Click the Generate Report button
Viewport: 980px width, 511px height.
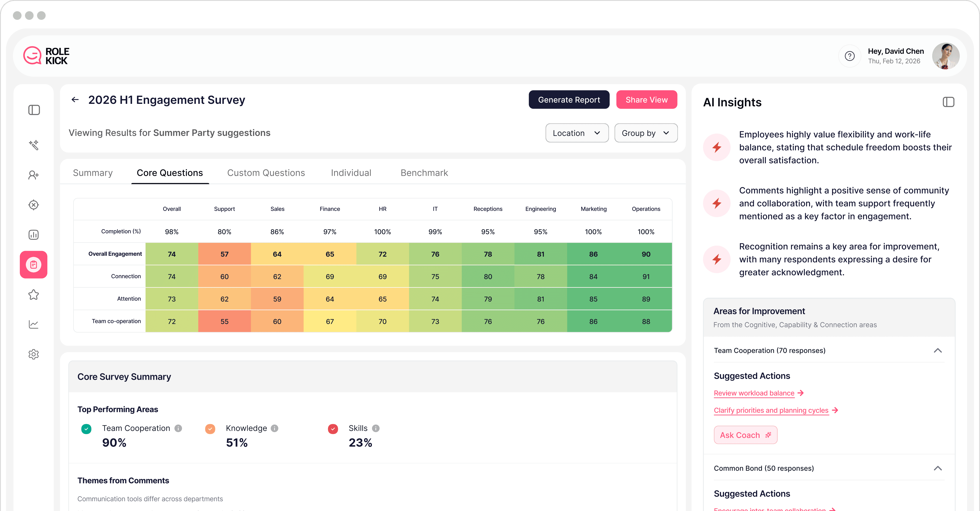[x=569, y=100]
